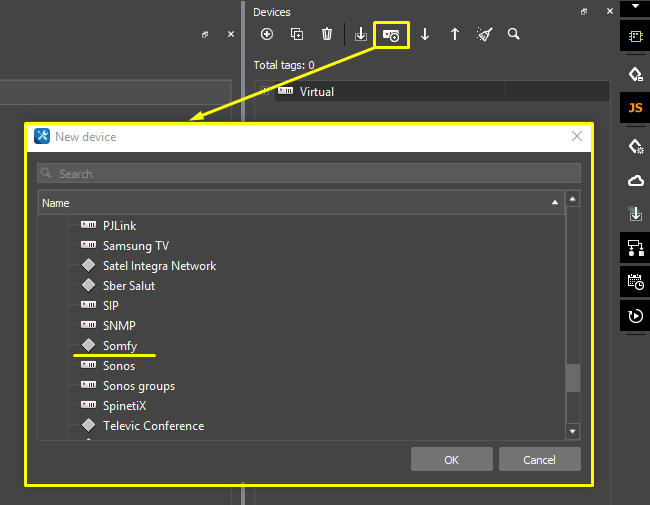The image size is (650, 505).
Task: Click the highlighted add device icon
Action: [x=391, y=35]
